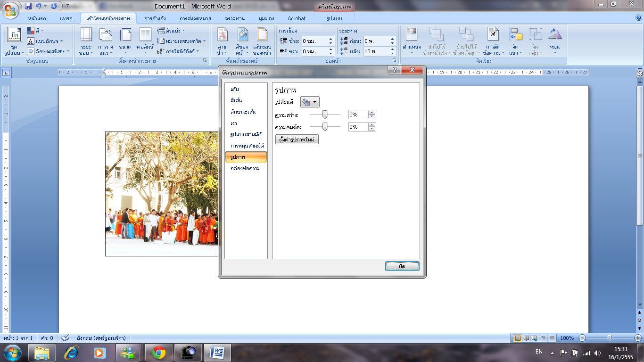Toggle the ruler button above vertical scrollbar
644x362 pixels.
pos(640,73)
